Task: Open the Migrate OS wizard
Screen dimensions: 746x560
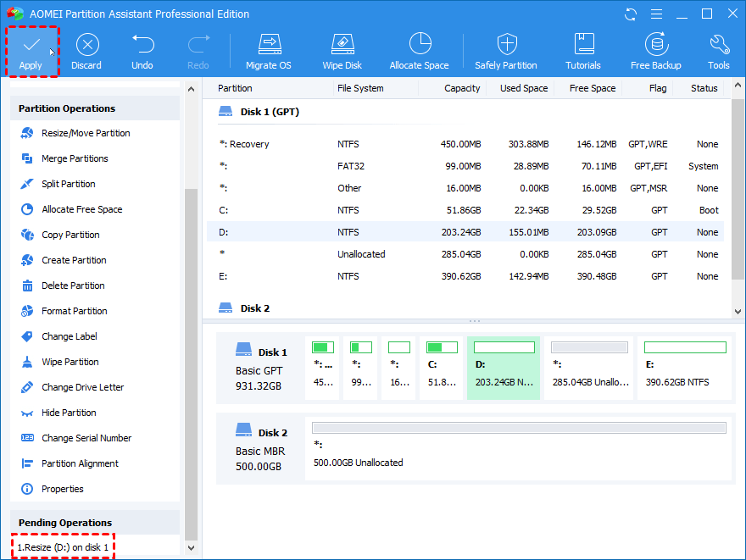Action: (268, 51)
